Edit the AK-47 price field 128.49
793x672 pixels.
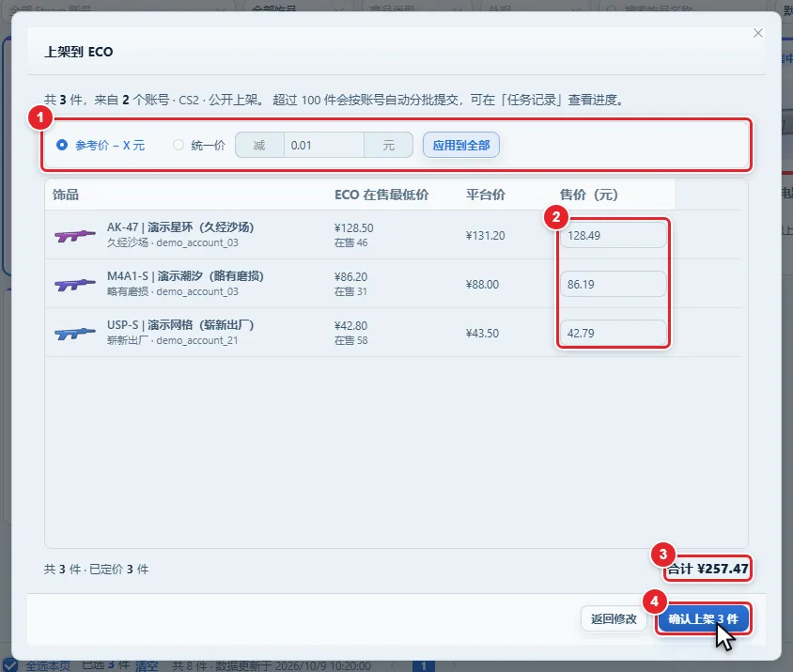coord(613,235)
